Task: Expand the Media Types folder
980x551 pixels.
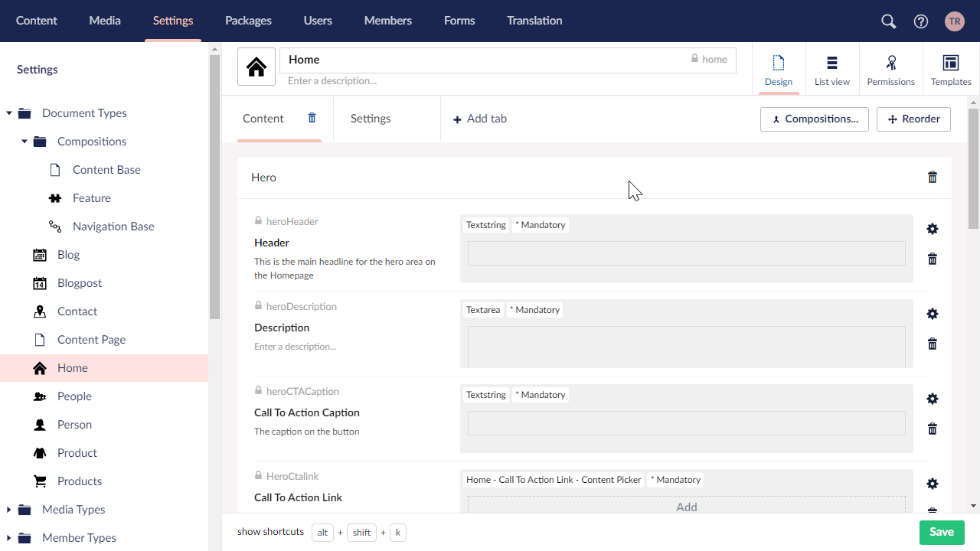Action: [9, 510]
